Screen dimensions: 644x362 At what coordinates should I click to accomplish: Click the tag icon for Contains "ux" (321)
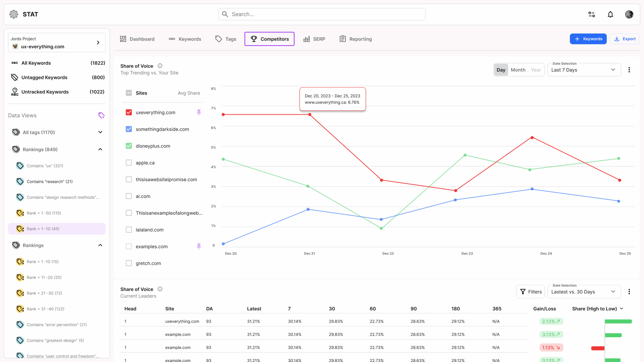(x=20, y=166)
